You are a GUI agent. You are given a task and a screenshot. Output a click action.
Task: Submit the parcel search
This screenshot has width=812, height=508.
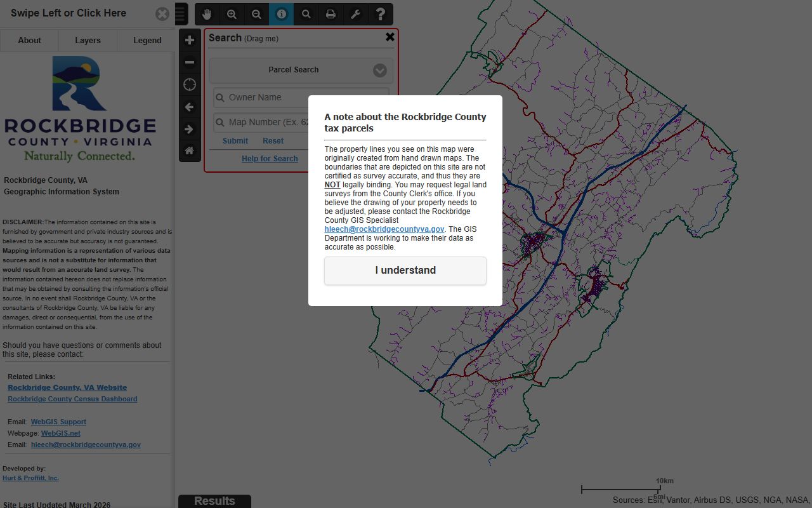pyautogui.click(x=235, y=141)
